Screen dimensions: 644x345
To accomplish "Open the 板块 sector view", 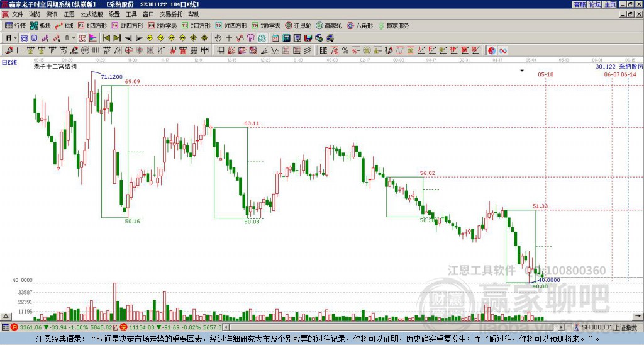I will (x=41, y=25).
